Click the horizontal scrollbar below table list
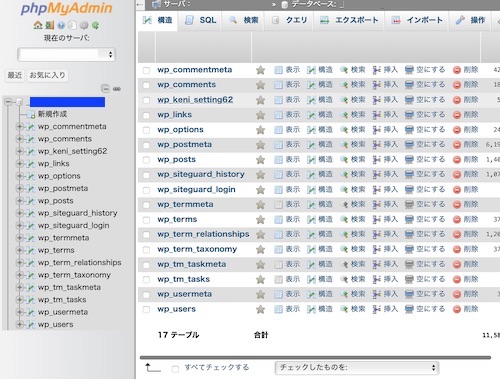 315,358
